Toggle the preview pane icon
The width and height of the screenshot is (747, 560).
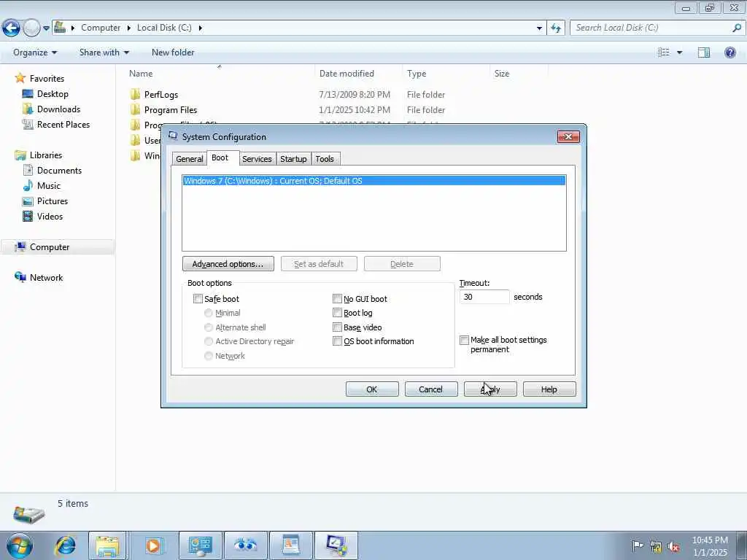point(704,52)
